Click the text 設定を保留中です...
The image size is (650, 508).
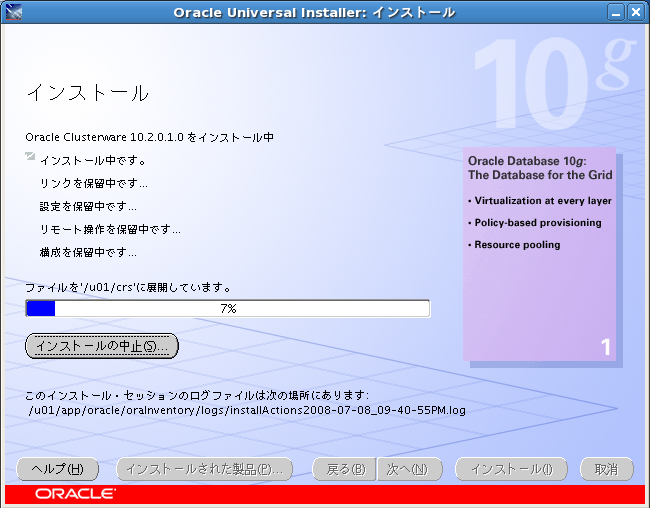(x=88, y=206)
